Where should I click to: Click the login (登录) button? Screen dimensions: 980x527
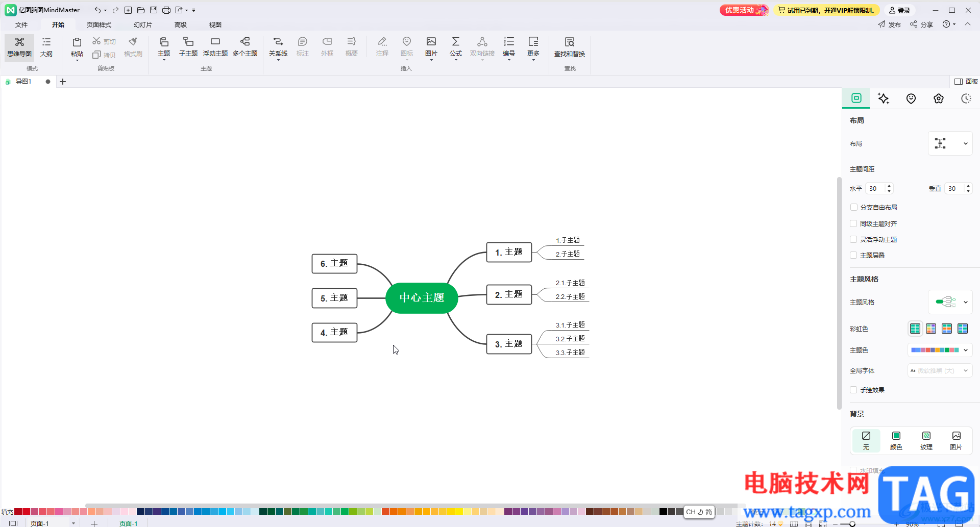click(x=899, y=10)
